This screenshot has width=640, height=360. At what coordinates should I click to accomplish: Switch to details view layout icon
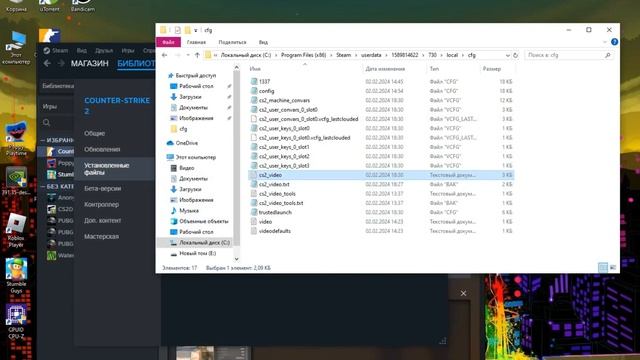click(603, 268)
